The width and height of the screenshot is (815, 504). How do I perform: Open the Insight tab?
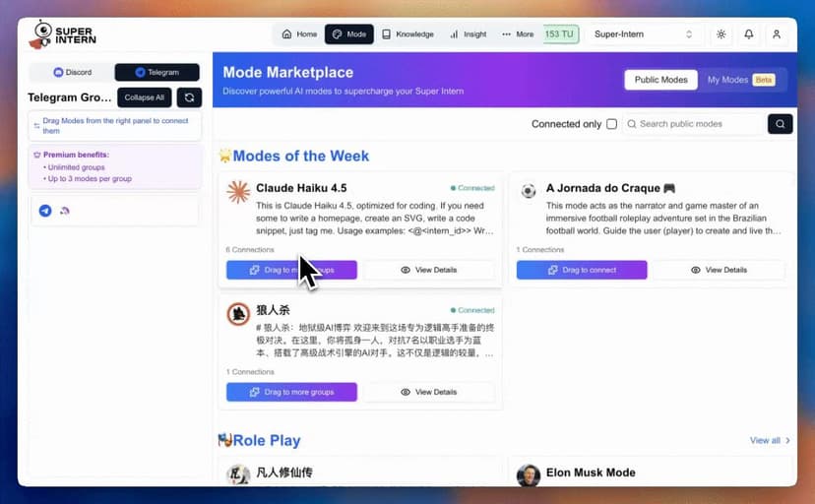(x=469, y=34)
